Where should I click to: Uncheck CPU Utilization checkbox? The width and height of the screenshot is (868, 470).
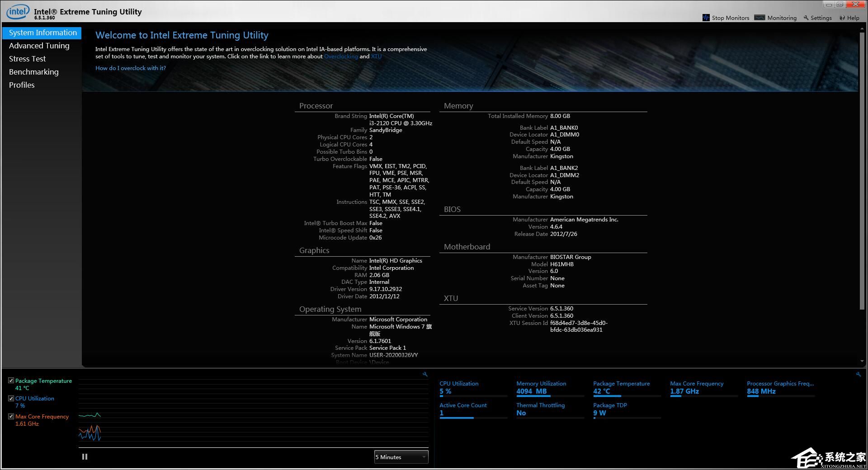(11, 398)
